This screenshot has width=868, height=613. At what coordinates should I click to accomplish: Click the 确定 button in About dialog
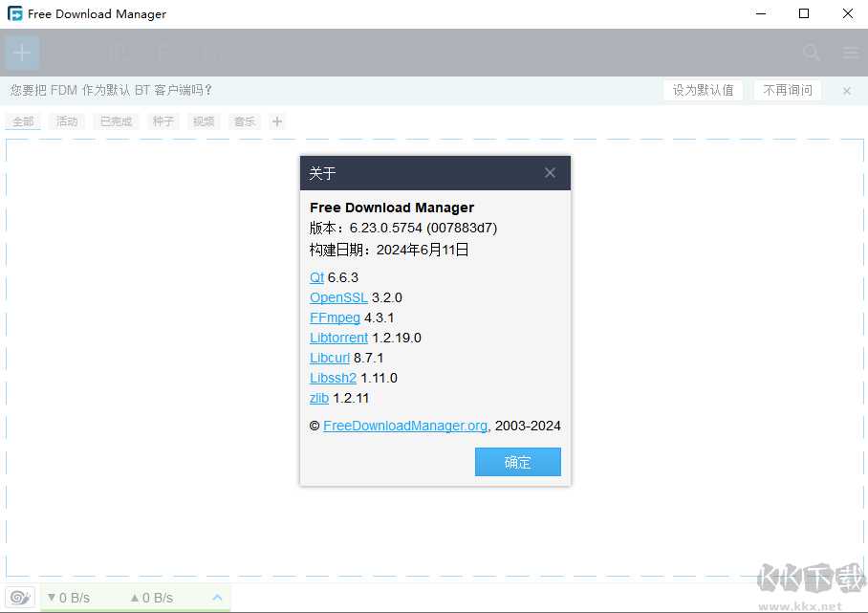[x=517, y=462]
